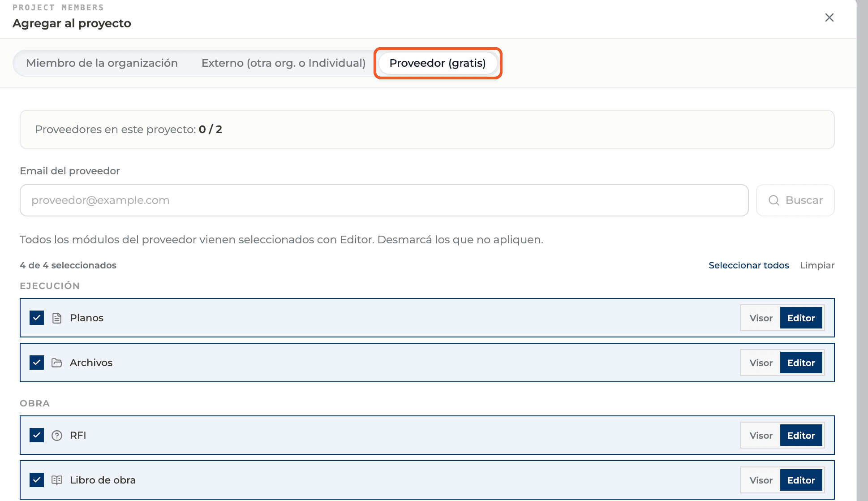Click the Planos document icon

pyautogui.click(x=57, y=318)
